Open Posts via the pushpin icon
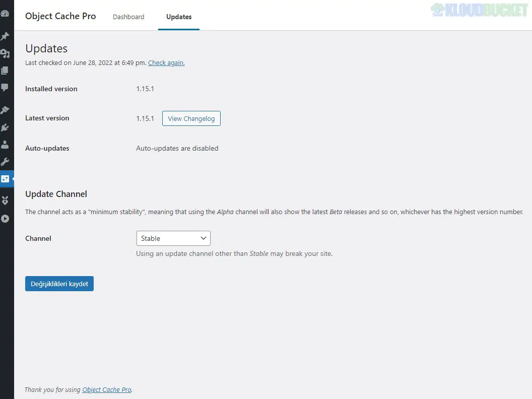 point(5,36)
